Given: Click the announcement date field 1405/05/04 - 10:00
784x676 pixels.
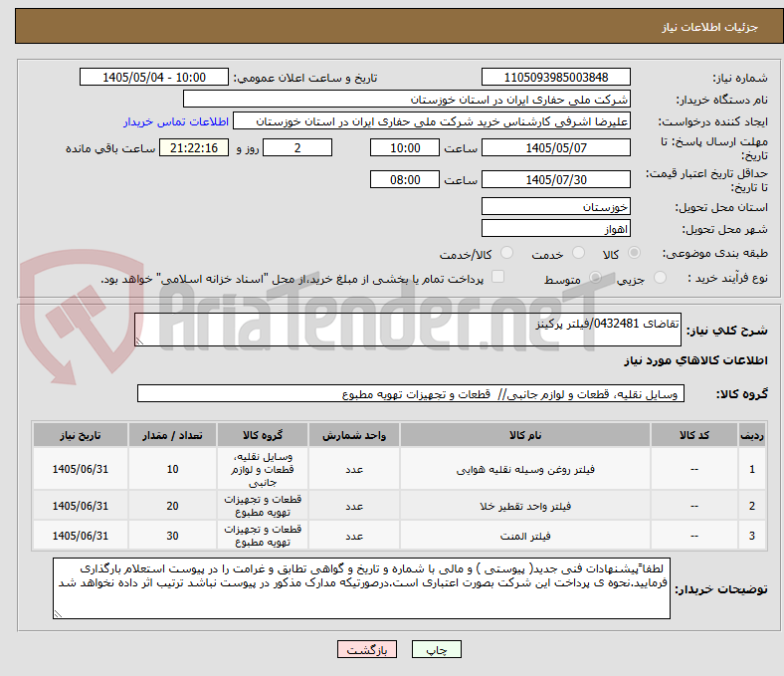Looking at the screenshot, I should point(154,78).
